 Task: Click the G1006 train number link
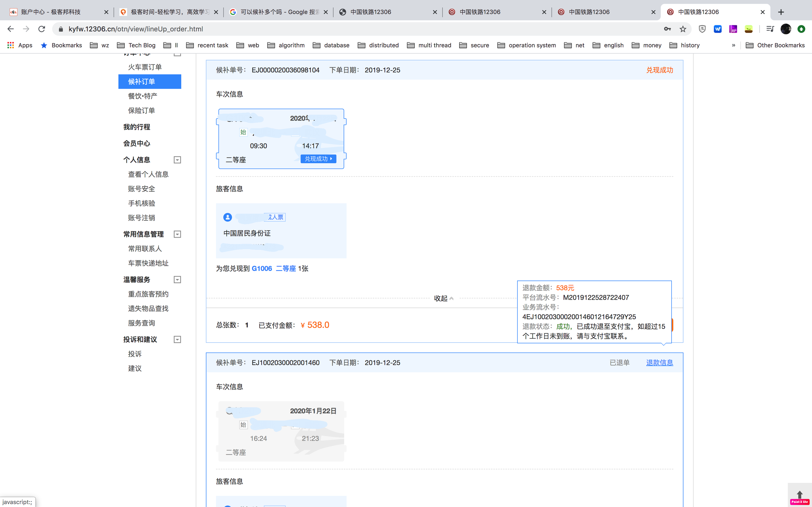coord(262,269)
